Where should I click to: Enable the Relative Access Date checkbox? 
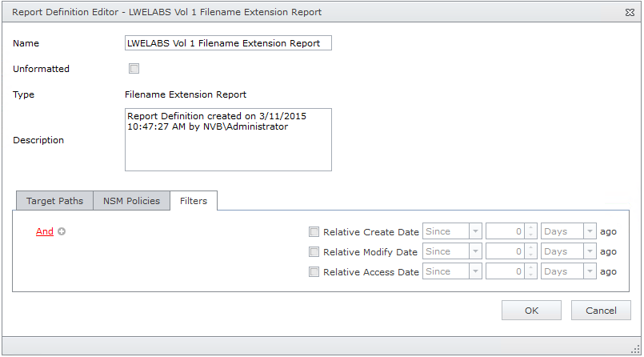pyautogui.click(x=314, y=272)
